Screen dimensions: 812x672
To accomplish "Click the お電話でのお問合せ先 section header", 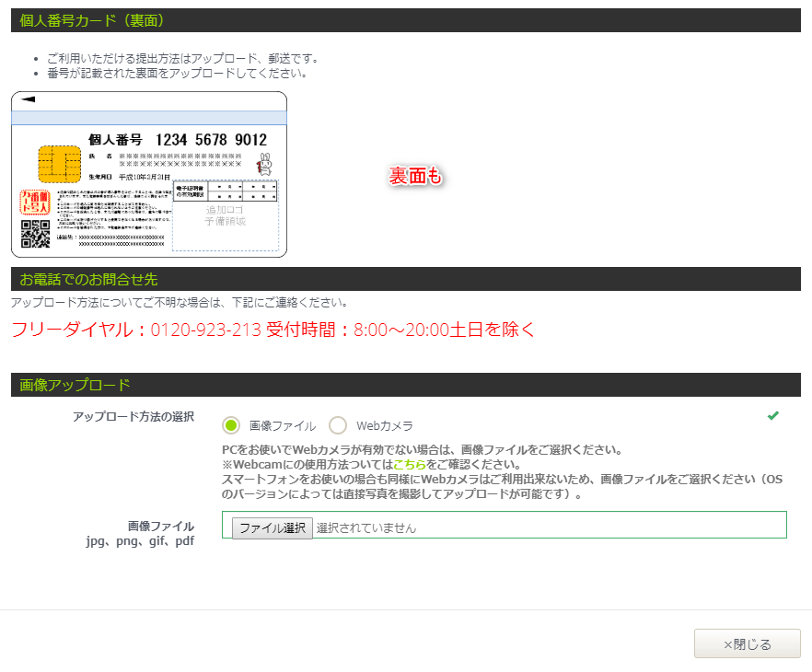I will pos(88,279).
